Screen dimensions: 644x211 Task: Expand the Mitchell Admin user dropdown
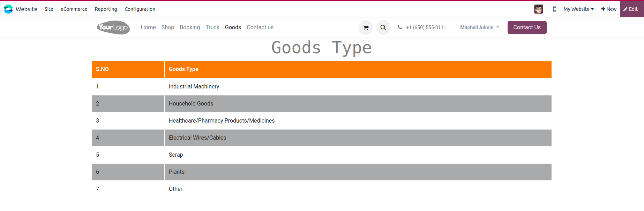[479, 28]
